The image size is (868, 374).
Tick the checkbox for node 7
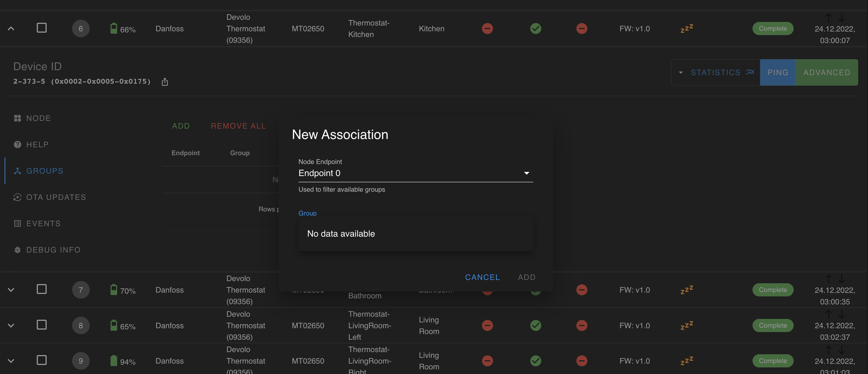click(x=41, y=289)
